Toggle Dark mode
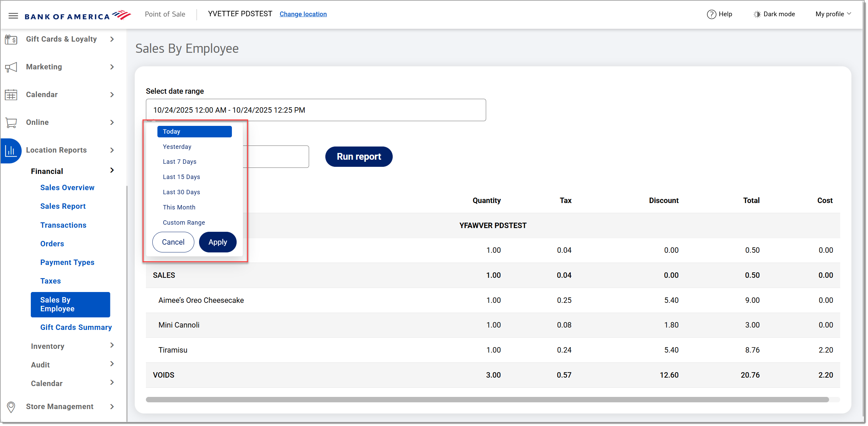Viewport: 868px width, 426px height. click(x=775, y=14)
